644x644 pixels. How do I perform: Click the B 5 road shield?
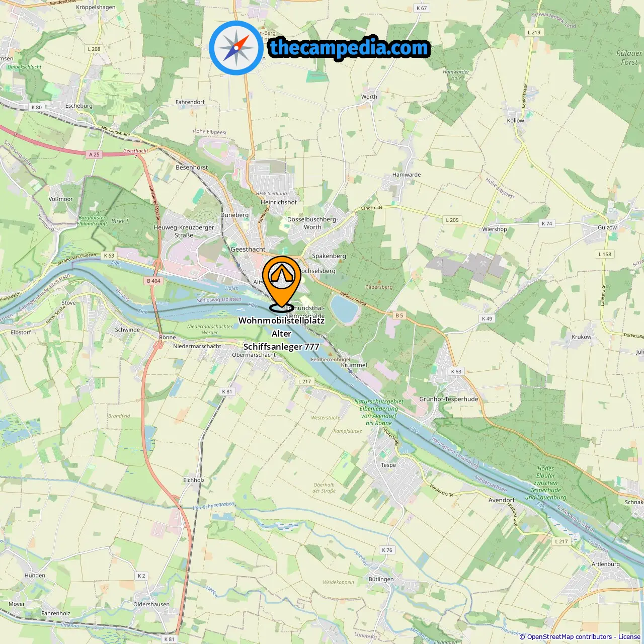tap(399, 315)
